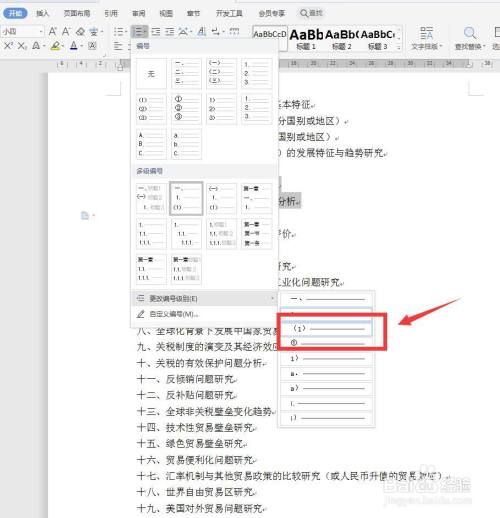Image resolution: width=500 pixels, height=518 pixels.
Task: Open 更改编号级别 submenu
Action: [204, 298]
